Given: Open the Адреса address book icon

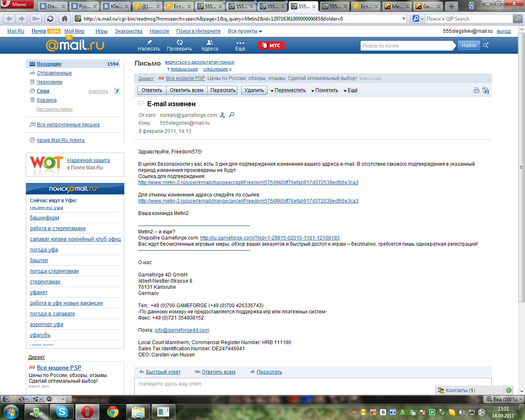Looking at the screenshot, I should [210, 45].
